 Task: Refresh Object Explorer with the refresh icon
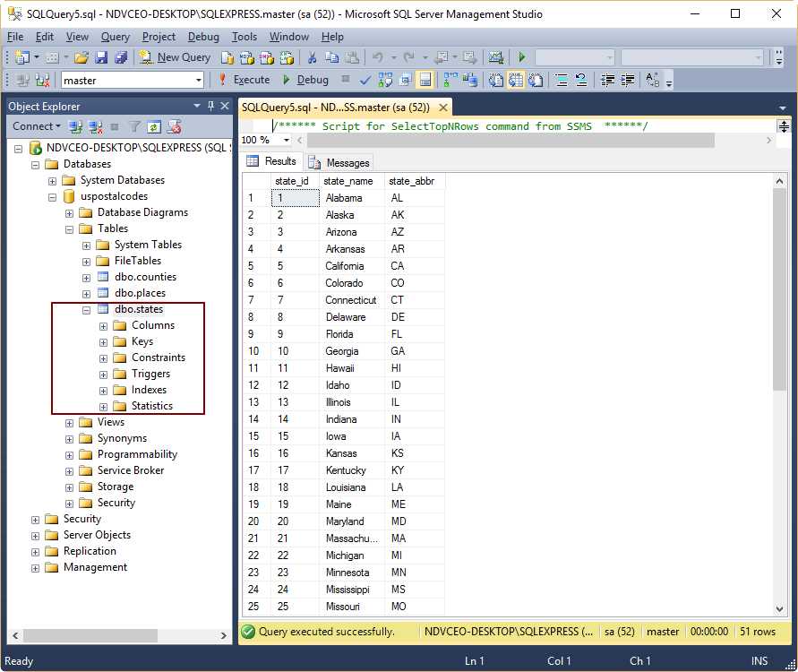tap(154, 126)
